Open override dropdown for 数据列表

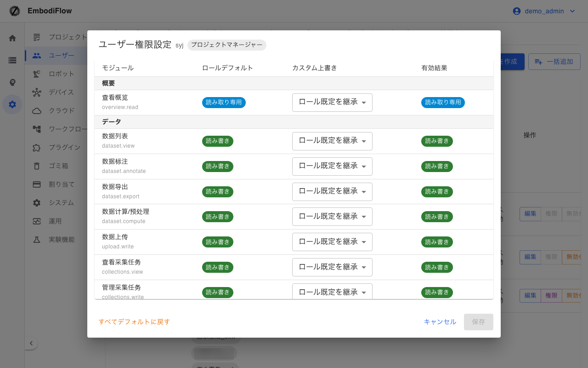332,141
